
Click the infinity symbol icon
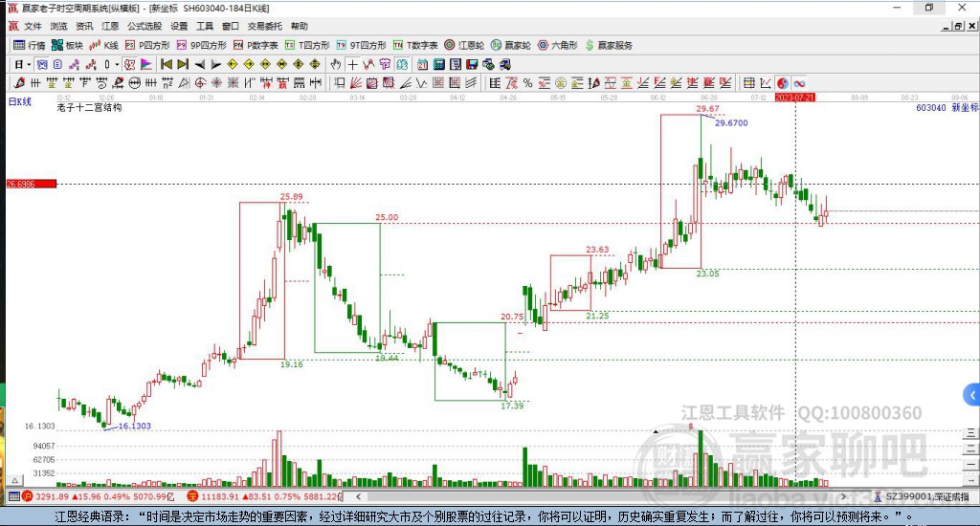click(799, 83)
